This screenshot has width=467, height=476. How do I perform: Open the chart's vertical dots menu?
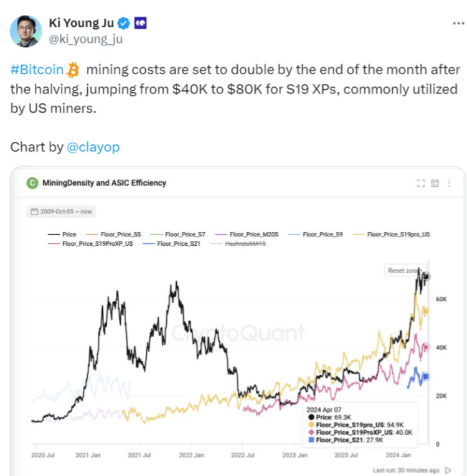(x=449, y=183)
